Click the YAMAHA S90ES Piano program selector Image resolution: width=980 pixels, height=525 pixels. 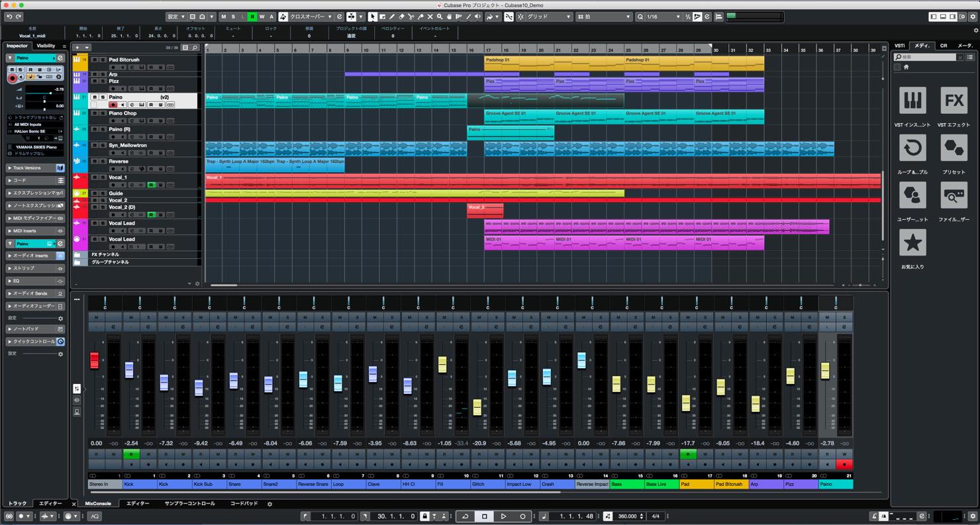36,147
